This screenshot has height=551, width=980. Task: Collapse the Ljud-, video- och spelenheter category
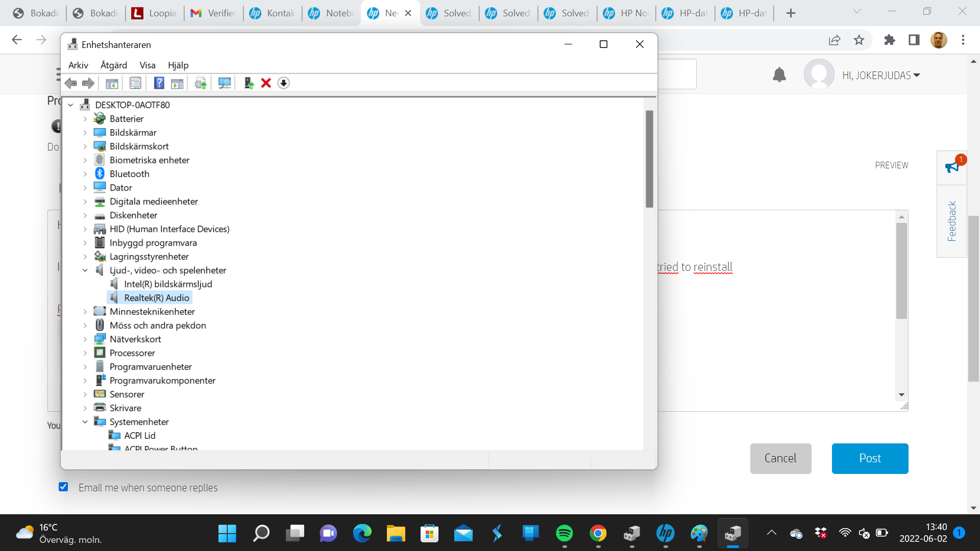point(85,270)
